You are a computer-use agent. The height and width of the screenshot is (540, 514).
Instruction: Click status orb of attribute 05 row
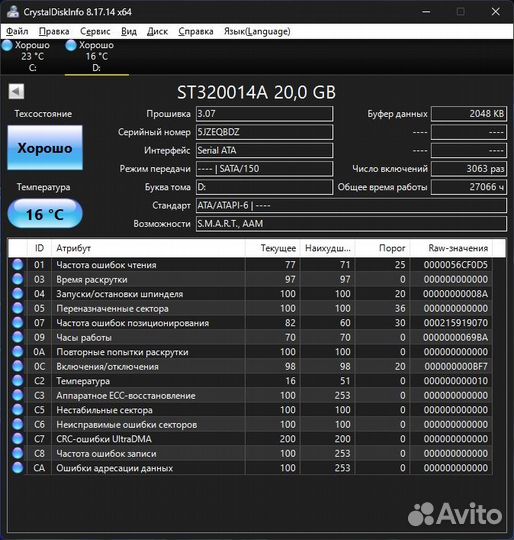[18, 308]
